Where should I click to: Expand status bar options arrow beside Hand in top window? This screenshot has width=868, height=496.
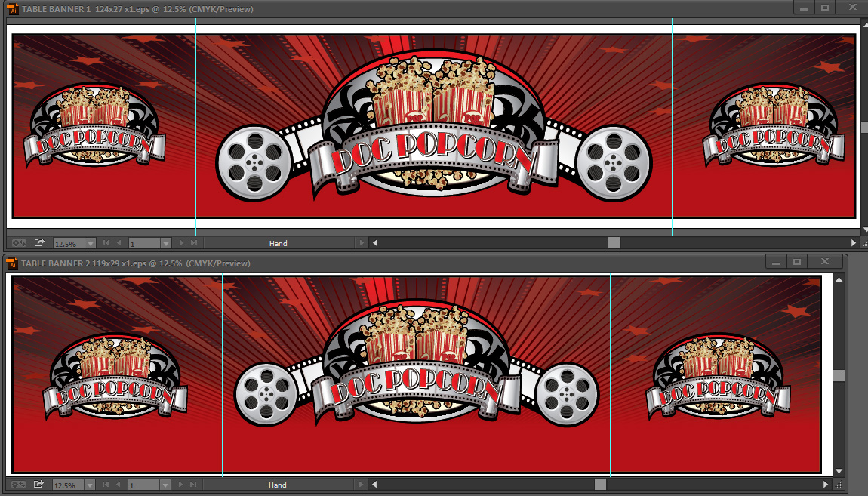click(362, 243)
